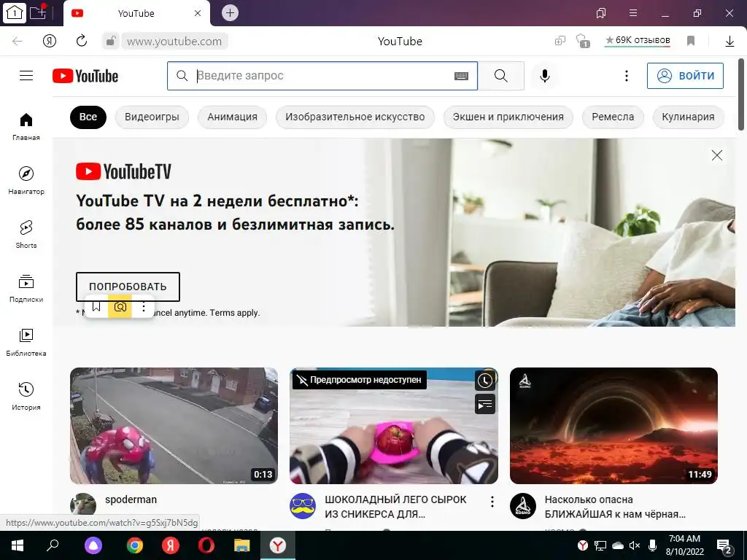The image size is (747, 560).
Task: Open Навигатор in sidebar
Action: click(26, 181)
